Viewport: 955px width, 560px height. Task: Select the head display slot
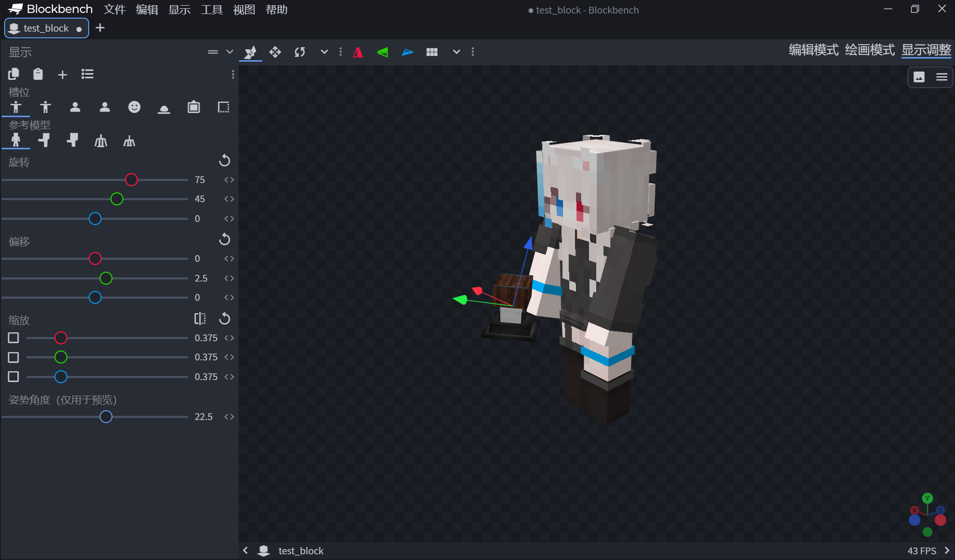(134, 107)
